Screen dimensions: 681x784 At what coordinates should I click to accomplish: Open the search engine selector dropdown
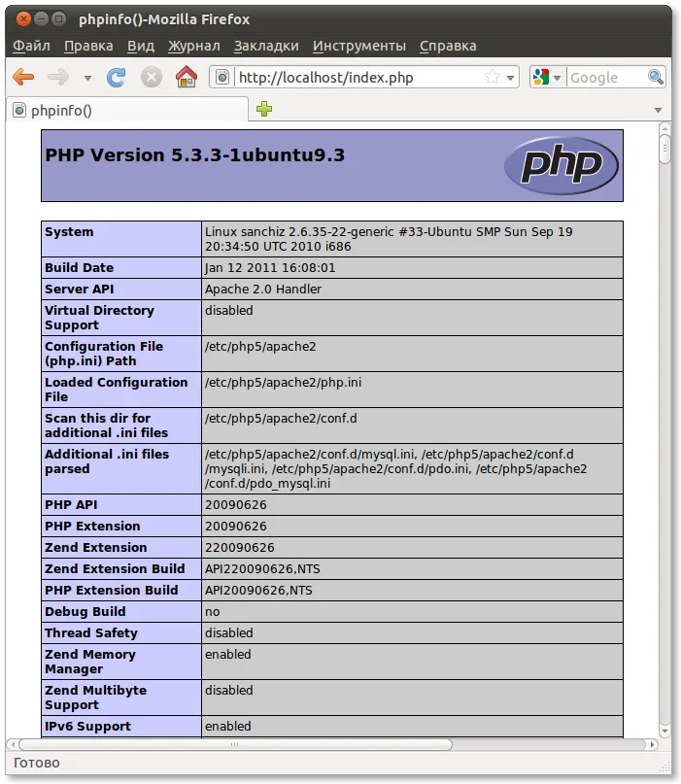click(x=547, y=77)
